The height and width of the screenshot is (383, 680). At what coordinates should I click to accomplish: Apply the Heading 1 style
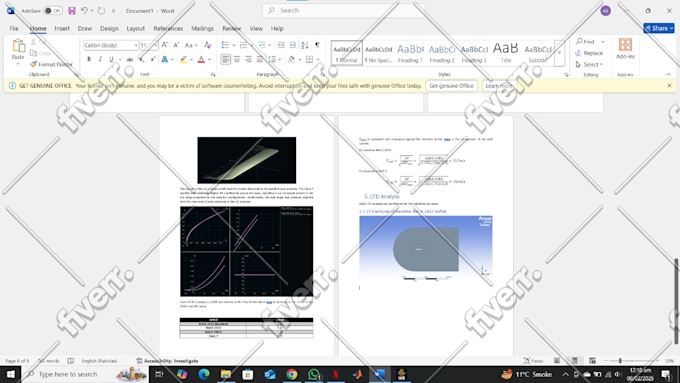tap(410, 53)
